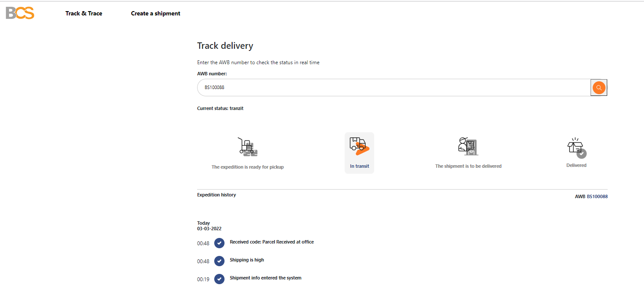Image resolution: width=644 pixels, height=303 pixels.
Task: Click the courier delivery person icon
Action: [x=468, y=146]
